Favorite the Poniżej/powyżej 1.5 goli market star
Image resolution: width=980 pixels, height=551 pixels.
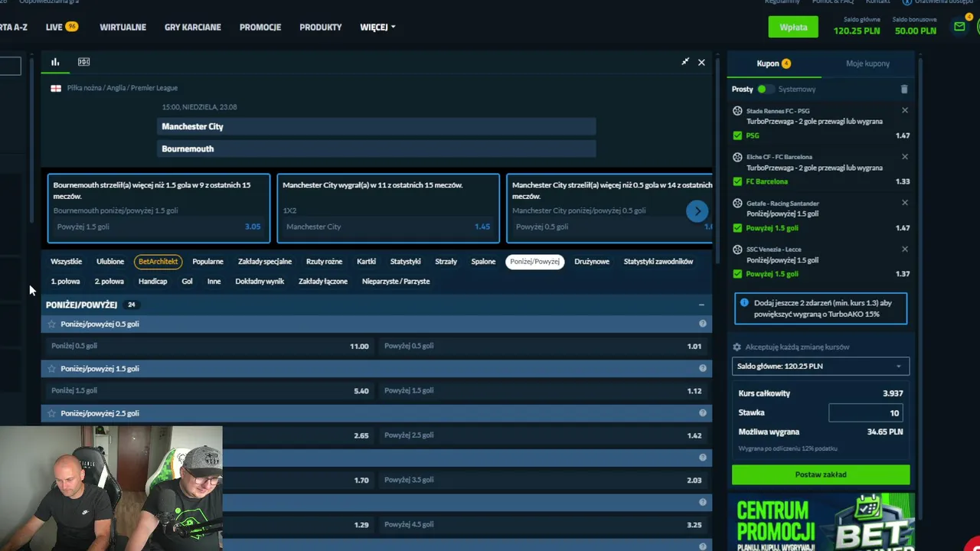pyautogui.click(x=52, y=369)
